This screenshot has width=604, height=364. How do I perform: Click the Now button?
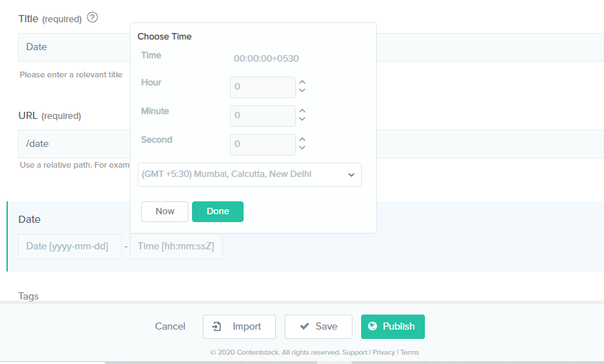click(165, 211)
